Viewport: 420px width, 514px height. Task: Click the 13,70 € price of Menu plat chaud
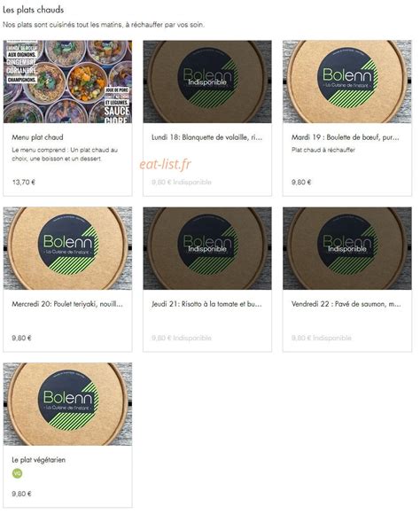click(x=24, y=182)
